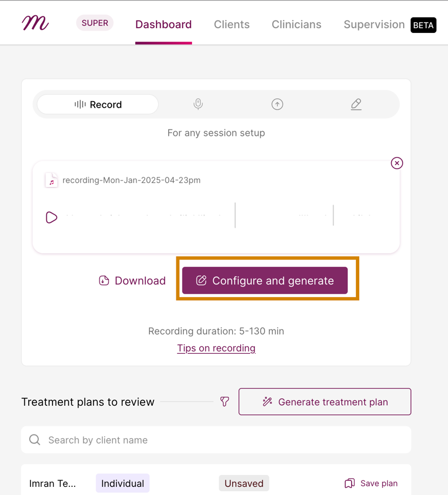Click Generate treatment plan button
Screen dimensions: 448x495
[325, 401]
